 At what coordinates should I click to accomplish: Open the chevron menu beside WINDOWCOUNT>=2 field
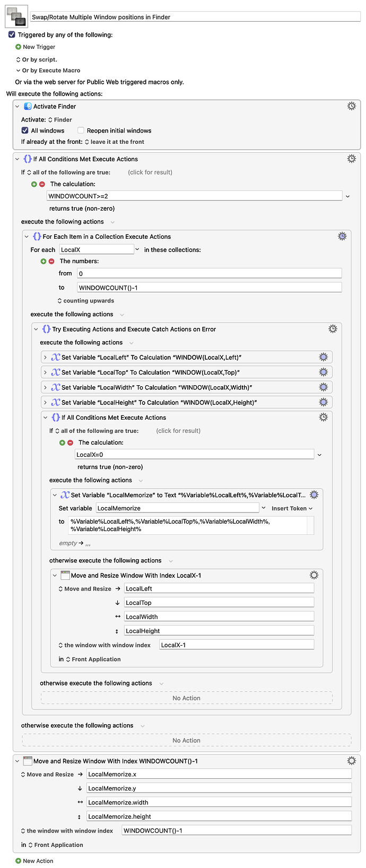[348, 196]
